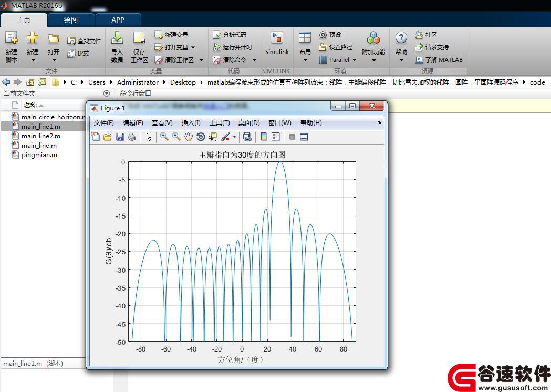
Task: Toggle the Zoom Out tool in Figure 1
Action: tap(176, 137)
